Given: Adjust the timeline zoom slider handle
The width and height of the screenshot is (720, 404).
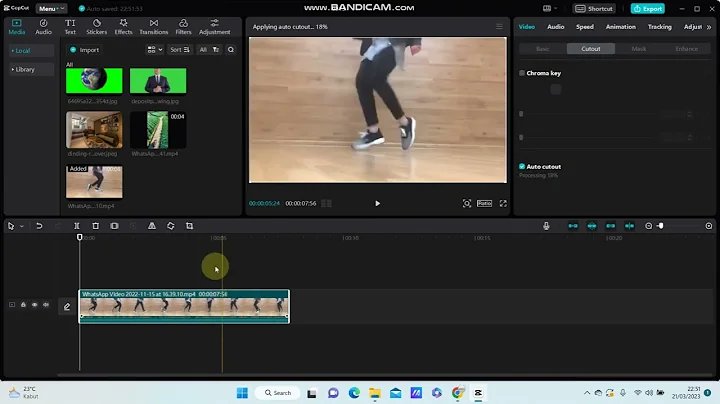Looking at the screenshot, I should click(x=660, y=226).
